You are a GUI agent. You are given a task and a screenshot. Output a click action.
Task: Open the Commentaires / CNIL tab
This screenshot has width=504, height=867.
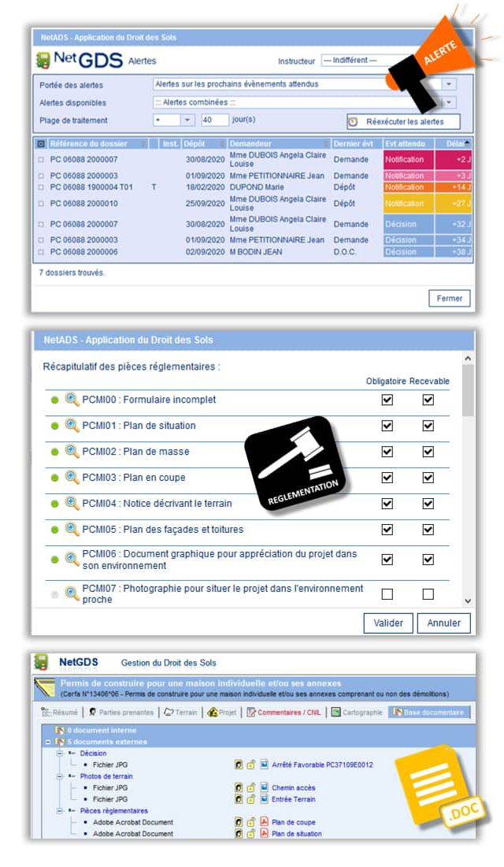coord(283,713)
